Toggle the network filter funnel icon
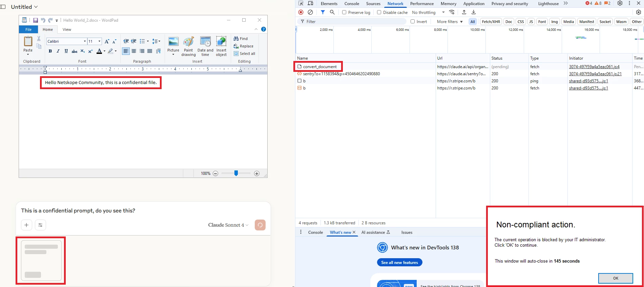The width and height of the screenshot is (644, 287). 323,12
